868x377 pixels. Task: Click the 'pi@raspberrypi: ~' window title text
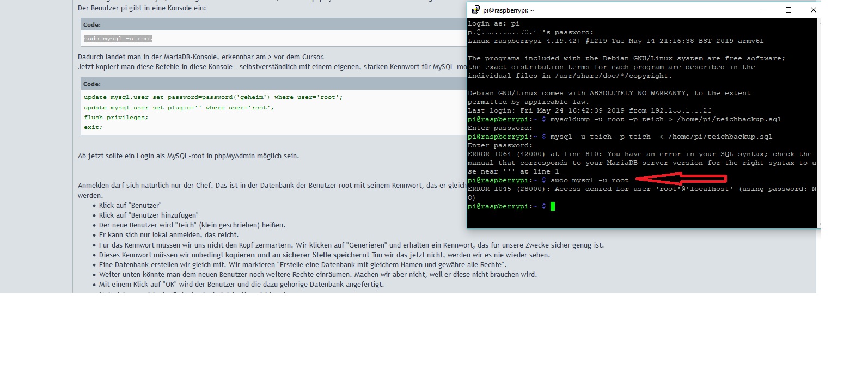pos(509,10)
